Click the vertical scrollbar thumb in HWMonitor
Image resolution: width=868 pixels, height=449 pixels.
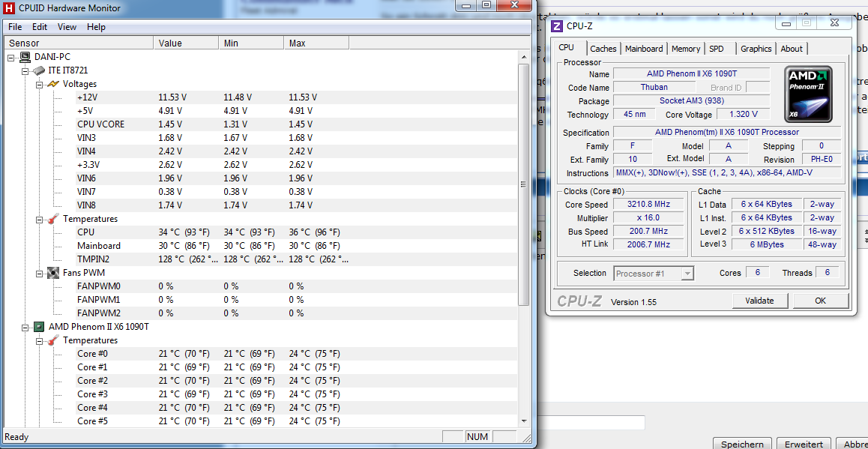[x=524, y=184]
